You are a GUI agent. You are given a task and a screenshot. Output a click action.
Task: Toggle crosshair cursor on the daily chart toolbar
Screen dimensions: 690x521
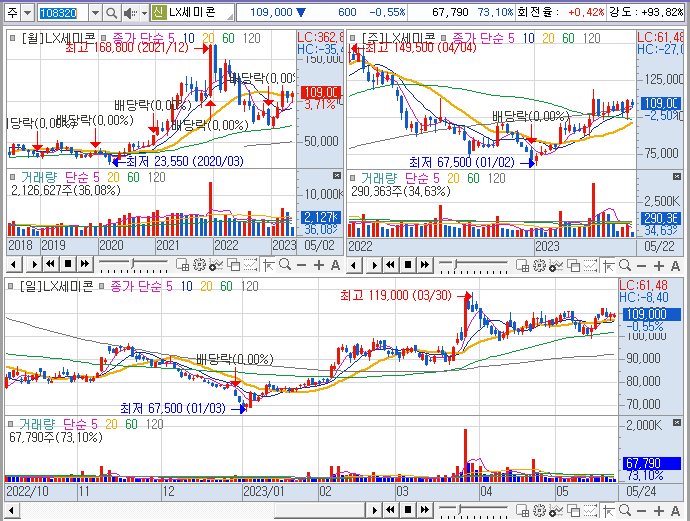tap(608, 510)
